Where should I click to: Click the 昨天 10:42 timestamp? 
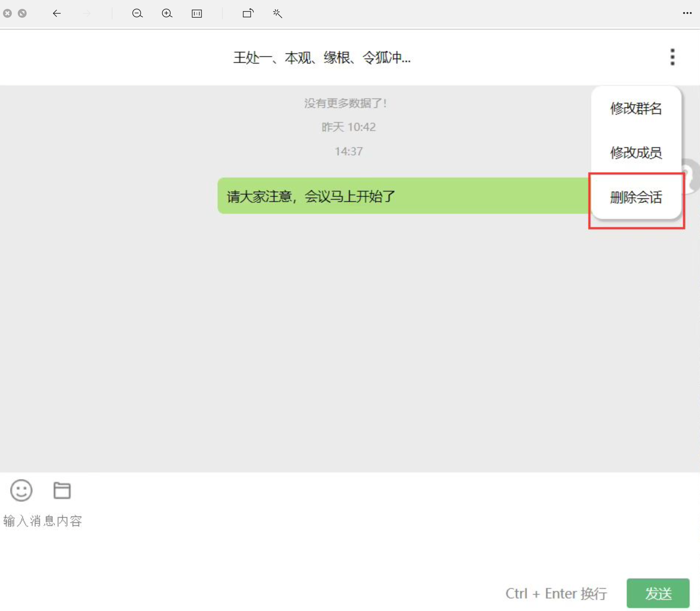(x=348, y=127)
